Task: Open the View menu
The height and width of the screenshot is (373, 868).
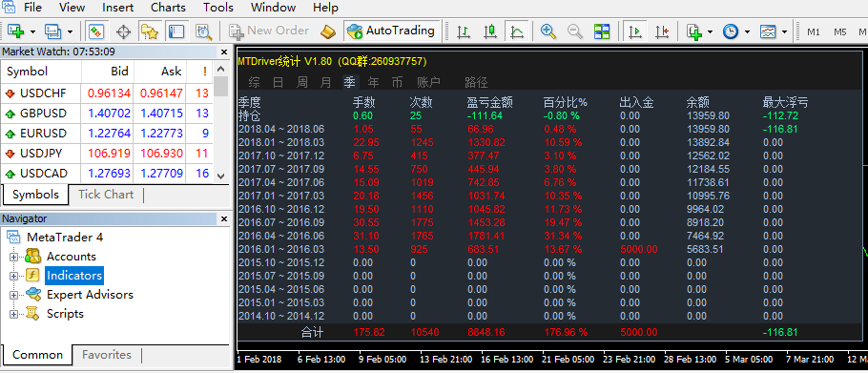Action: tap(72, 8)
